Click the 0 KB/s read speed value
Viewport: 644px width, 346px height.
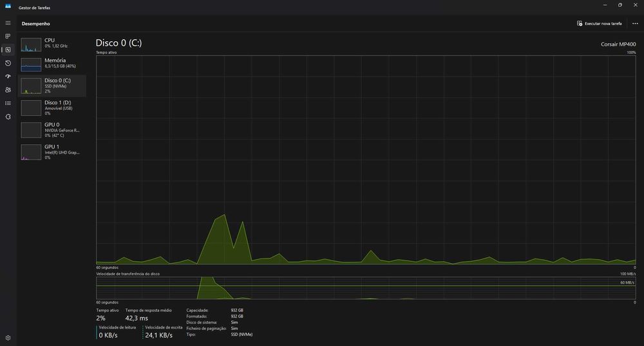(108, 335)
